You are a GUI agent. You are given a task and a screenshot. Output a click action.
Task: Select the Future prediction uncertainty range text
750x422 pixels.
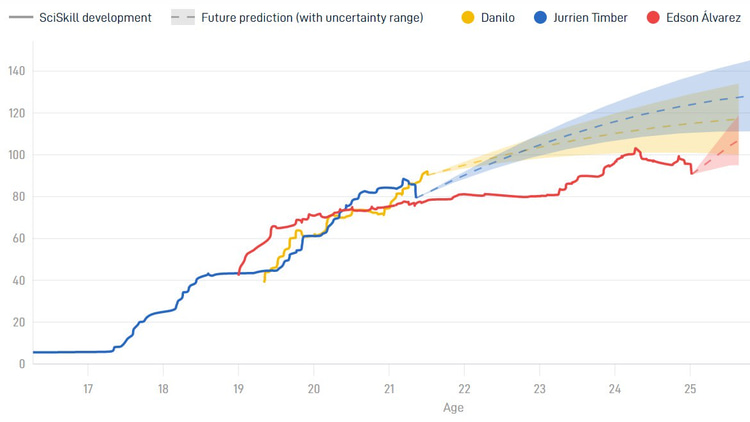click(312, 18)
